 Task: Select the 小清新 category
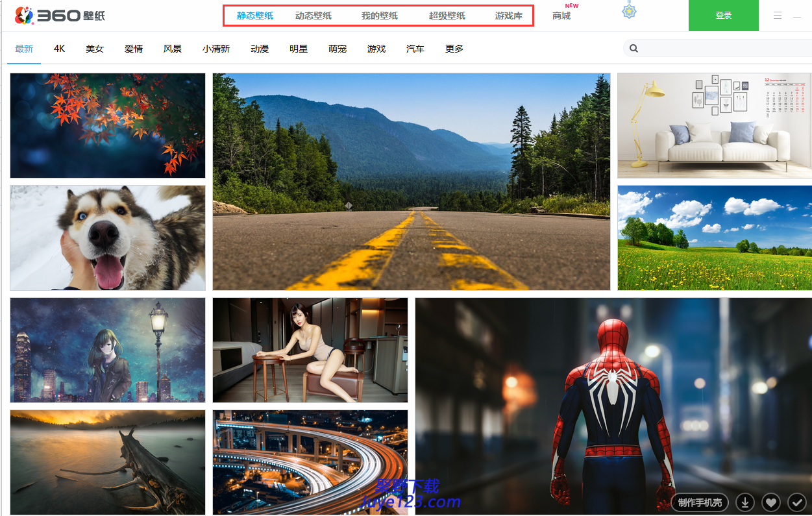(x=216, y=49)
